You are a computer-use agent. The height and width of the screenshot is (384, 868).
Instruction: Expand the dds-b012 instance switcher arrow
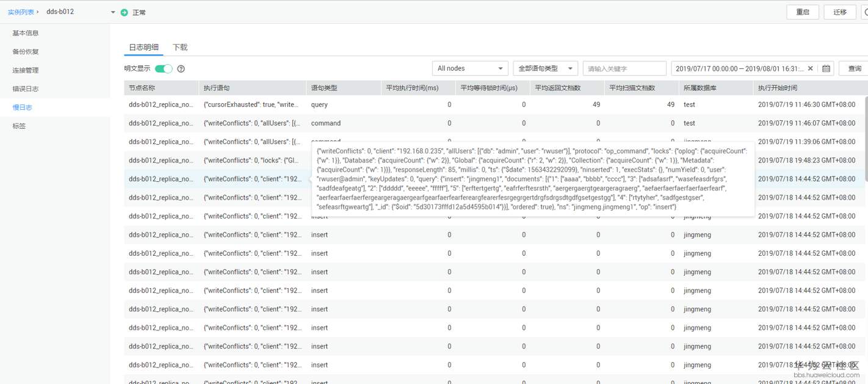(x=113, y=12)
